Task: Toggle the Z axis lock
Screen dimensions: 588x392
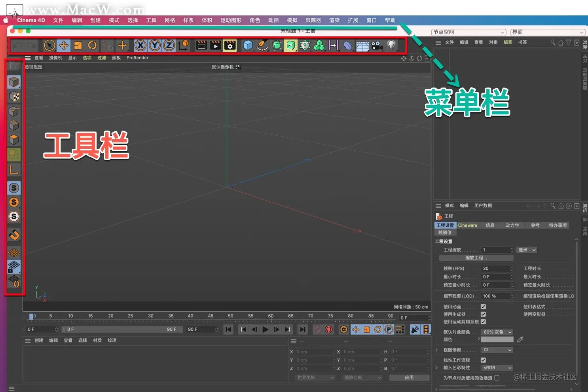Action: point(169,45)
